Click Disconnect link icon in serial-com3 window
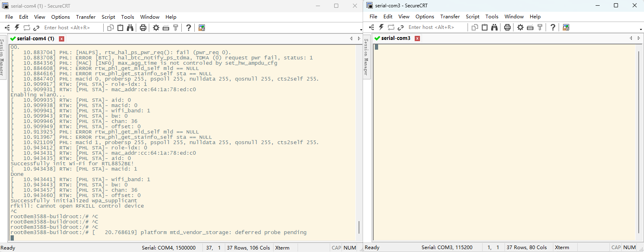 pyautogui.click(x=400, y=27)
